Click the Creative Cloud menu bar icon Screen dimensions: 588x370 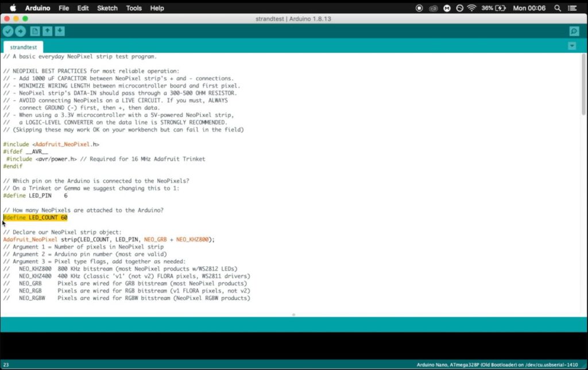(433, 8)
